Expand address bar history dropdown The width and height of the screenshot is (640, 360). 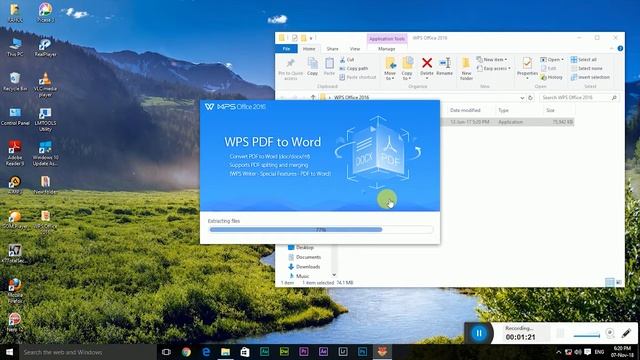522,98
